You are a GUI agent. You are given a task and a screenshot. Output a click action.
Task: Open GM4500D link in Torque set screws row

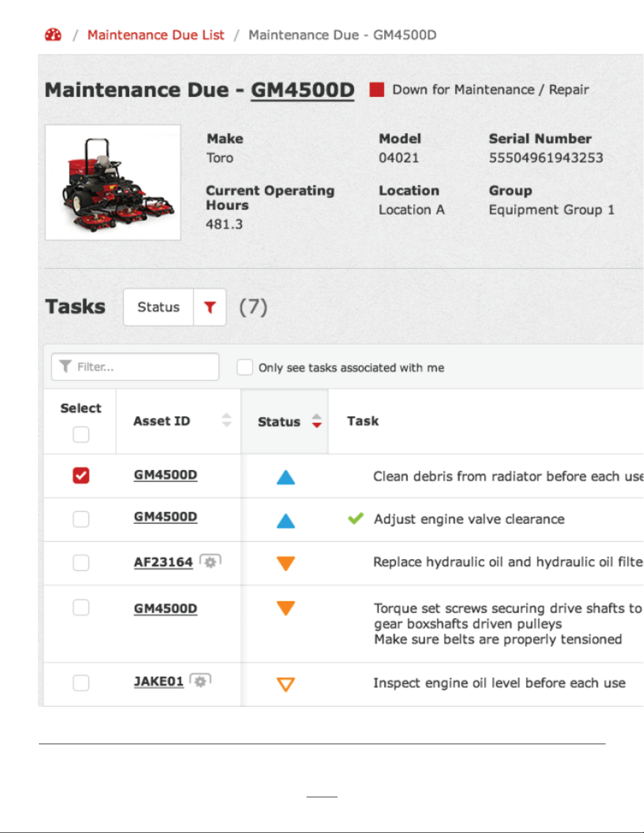tap(166, 609)
